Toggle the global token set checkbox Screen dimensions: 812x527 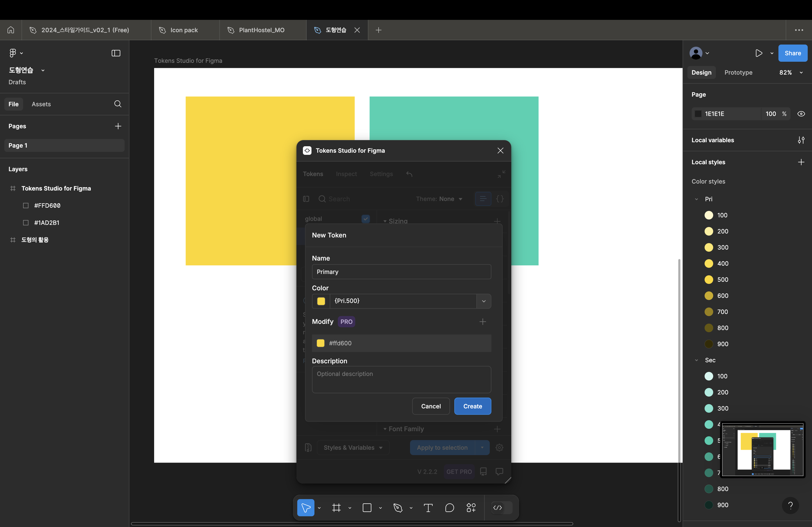[x=366, y=219]
